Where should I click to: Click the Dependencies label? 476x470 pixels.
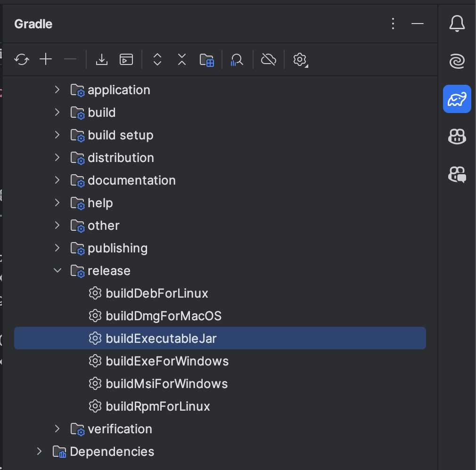(x=112, y=452)
